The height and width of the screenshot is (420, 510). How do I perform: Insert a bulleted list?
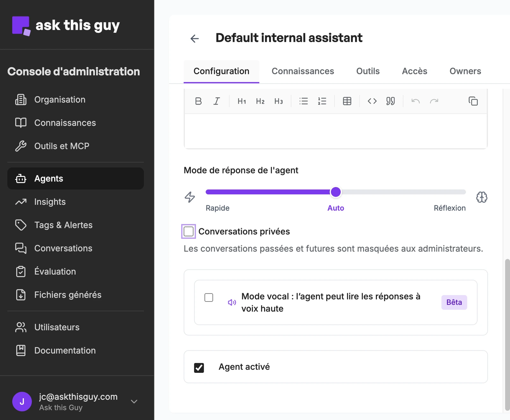(x=303, y=101)
